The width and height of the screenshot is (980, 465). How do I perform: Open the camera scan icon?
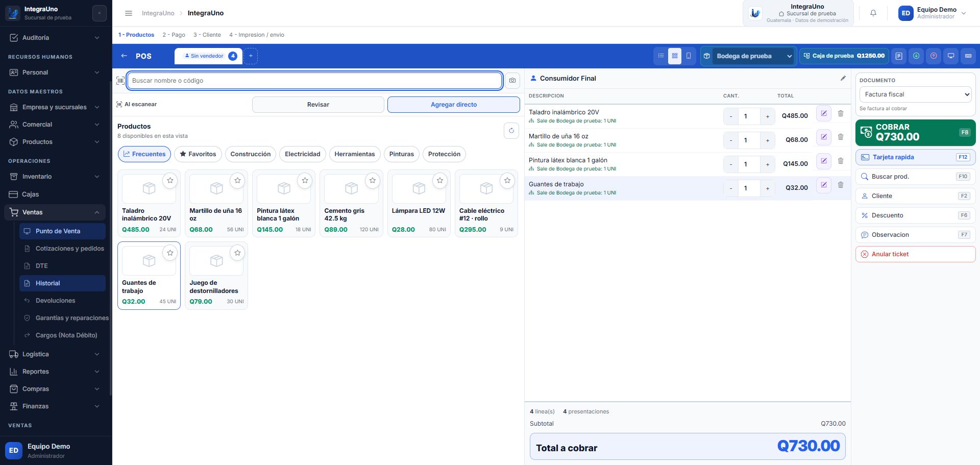[512, 81]
